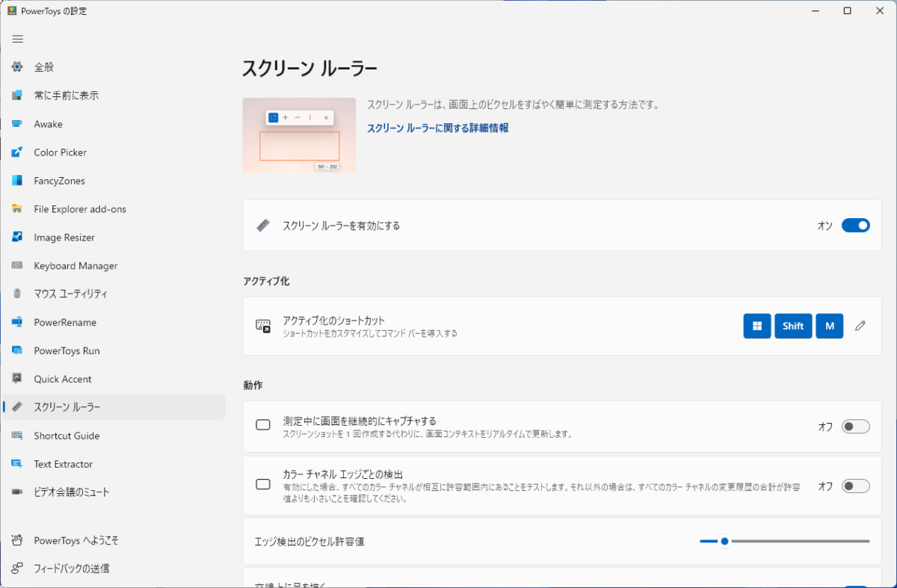Screen dimensions: 897x588
Task: Click the pencil icon to edit shortcut
Action: (860, 326)
